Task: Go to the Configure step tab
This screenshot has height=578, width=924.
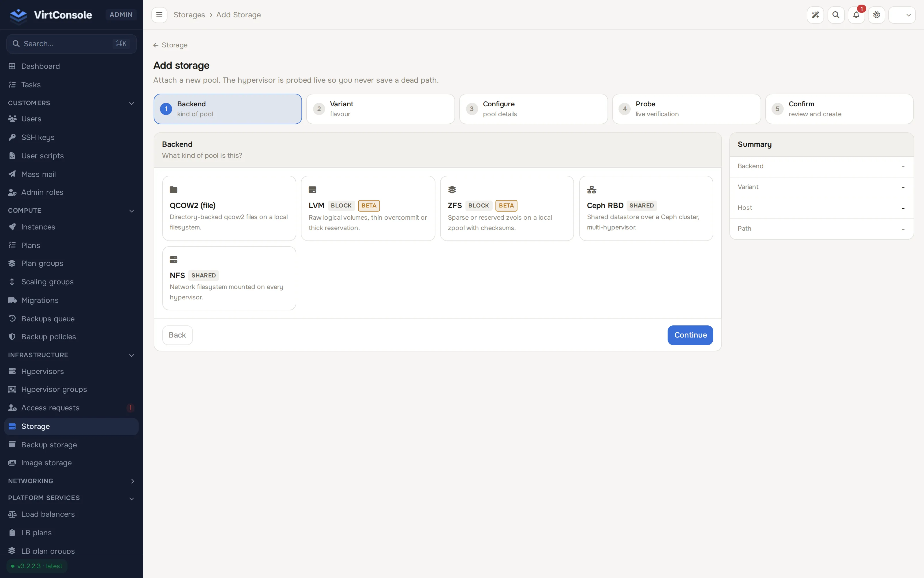Action: [x=533, y=109]
